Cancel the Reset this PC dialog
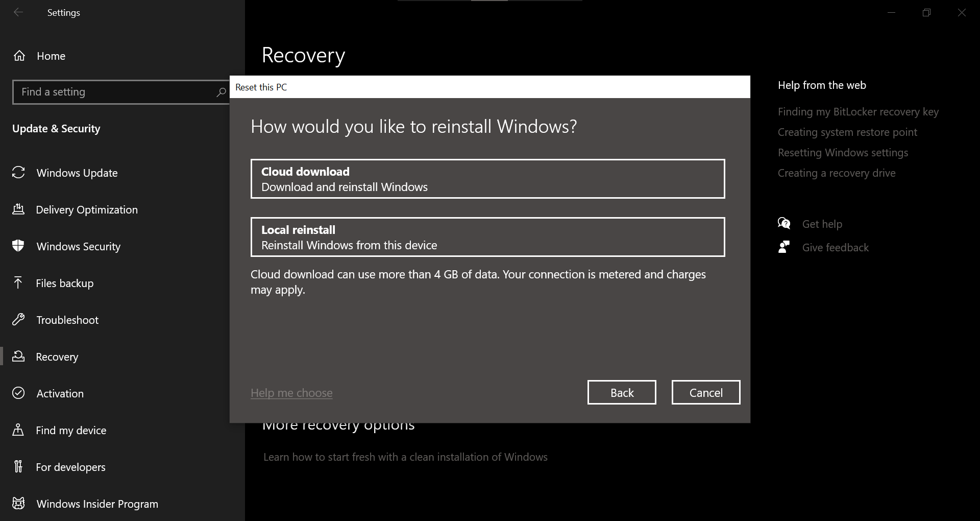 [x=706, y=392]
